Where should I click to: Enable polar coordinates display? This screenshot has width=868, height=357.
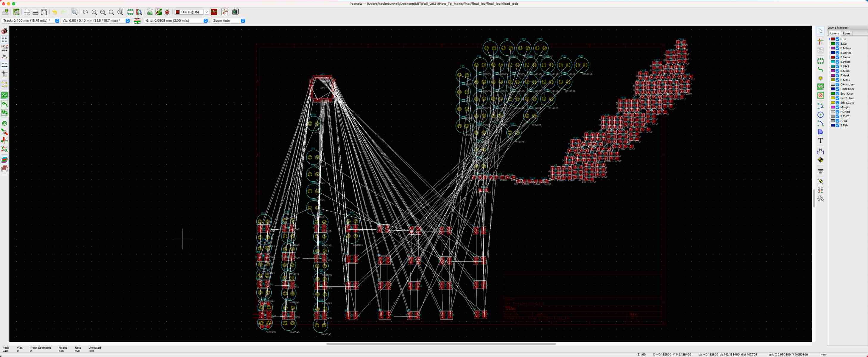(x=4, y=48)
